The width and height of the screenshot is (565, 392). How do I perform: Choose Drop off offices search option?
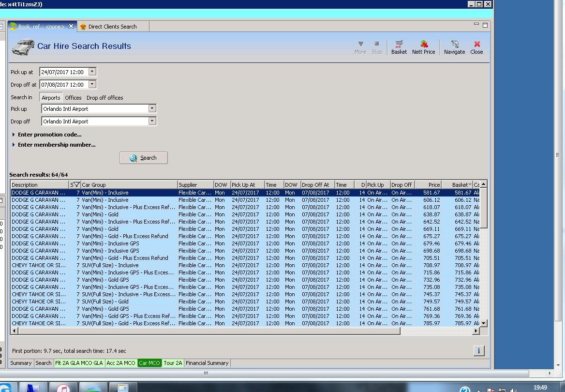pos(104,98)
